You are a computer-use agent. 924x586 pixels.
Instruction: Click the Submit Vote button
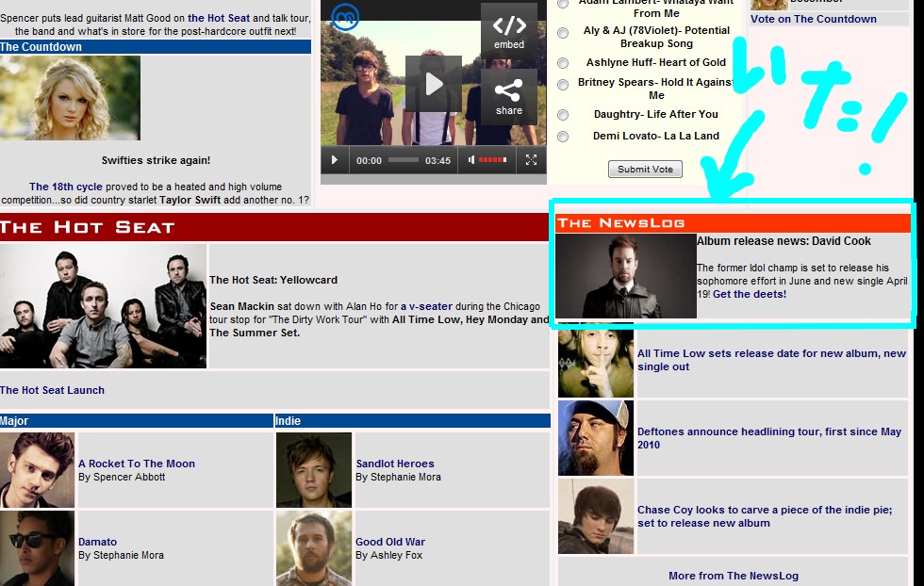[645, 169]
